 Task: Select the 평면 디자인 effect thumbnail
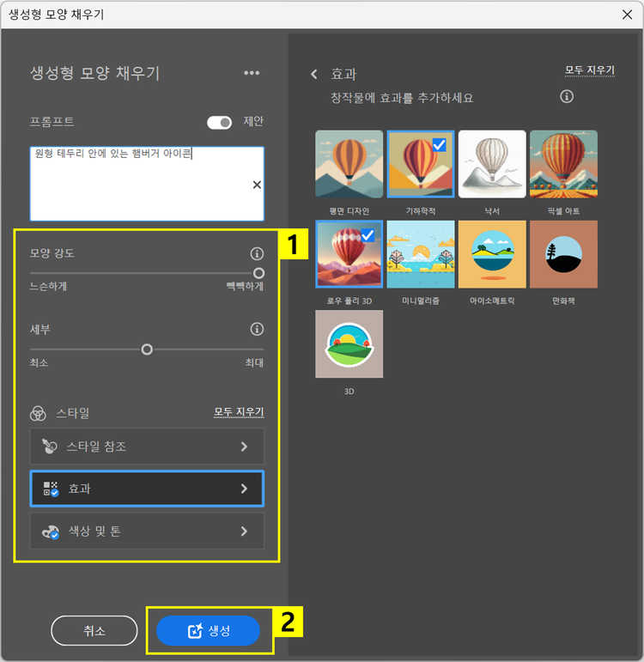click(x=349, y=164)
